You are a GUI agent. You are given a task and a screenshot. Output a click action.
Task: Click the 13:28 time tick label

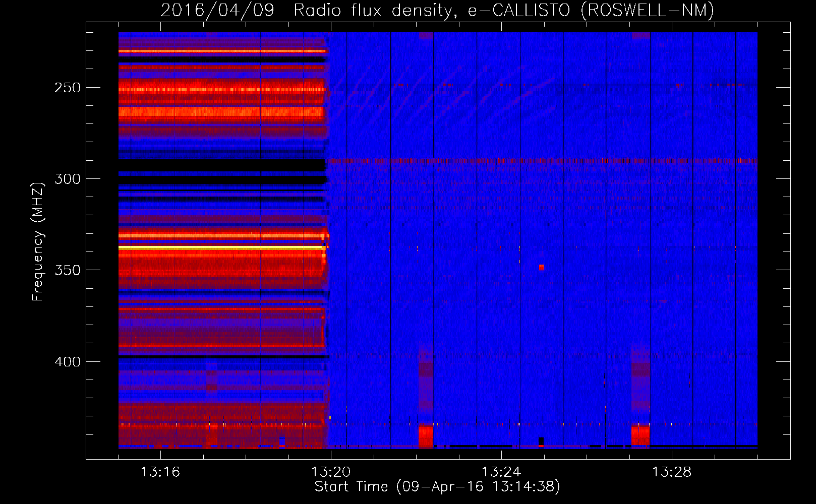point(672,472)
